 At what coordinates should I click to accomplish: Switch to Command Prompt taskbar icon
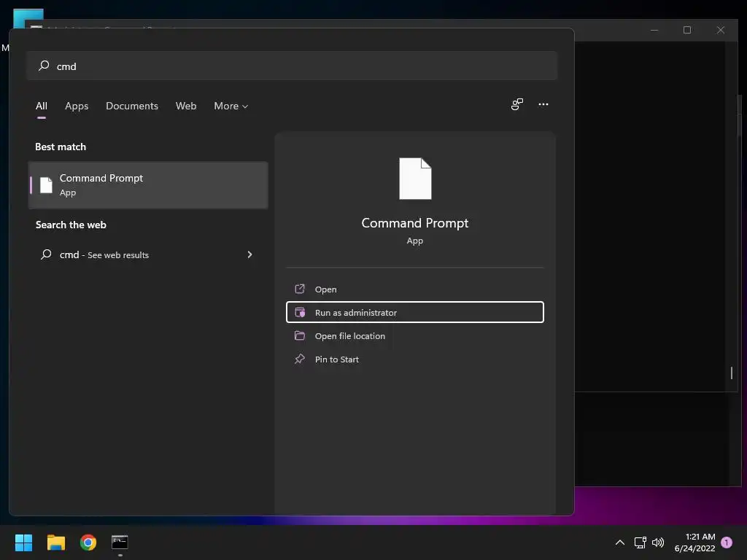(x=120, y=542)
